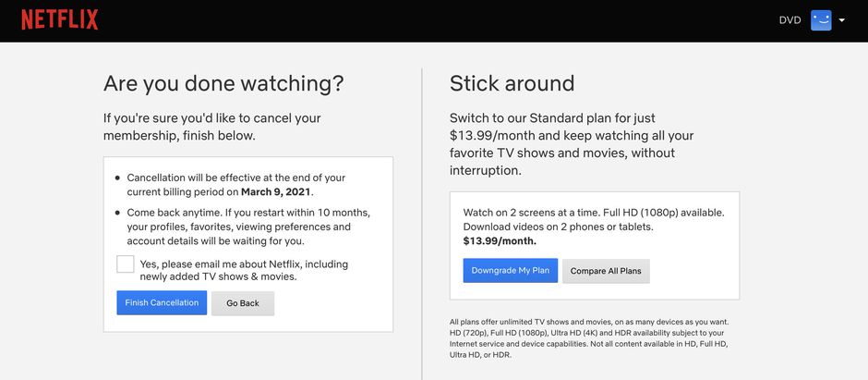This screenshot has height=380, width=868.
Task: Click the Netflix logo
Action: coord(59,20)
